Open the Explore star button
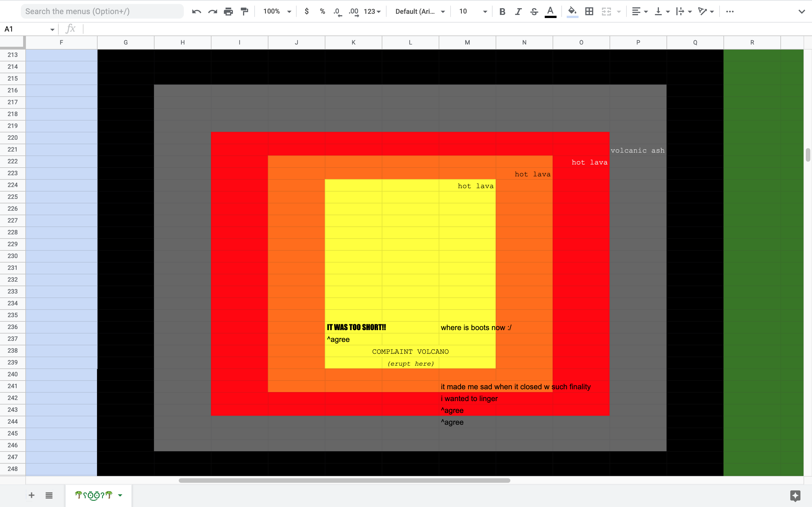The height and width of the screenshot is (507, 812). coord(795,495)
